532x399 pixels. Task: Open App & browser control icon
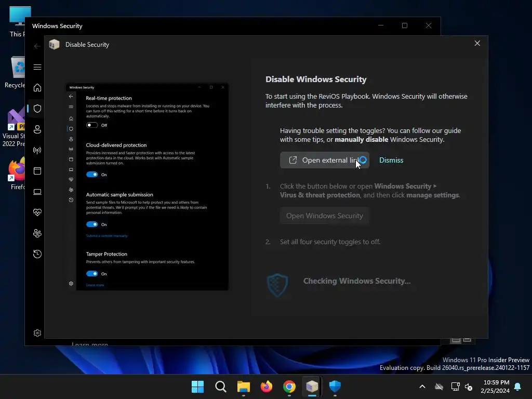(37, 170)
